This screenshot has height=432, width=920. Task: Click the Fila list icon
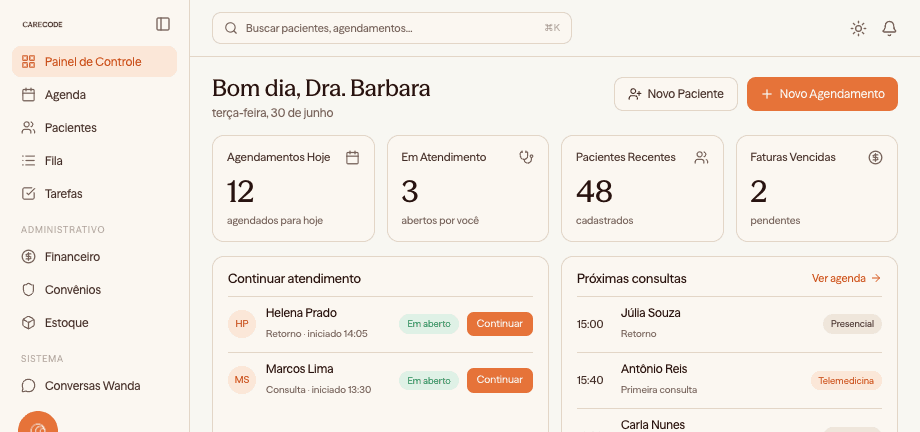click(28, 160)
